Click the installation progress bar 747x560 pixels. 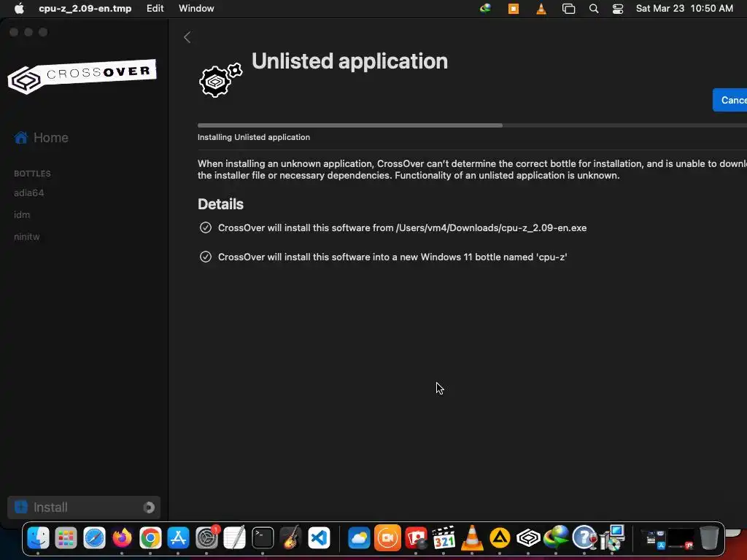[472, 125]
